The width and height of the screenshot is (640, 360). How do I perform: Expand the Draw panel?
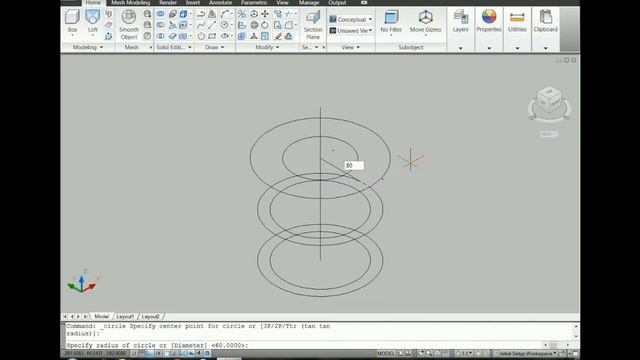(x=215, y=47)
